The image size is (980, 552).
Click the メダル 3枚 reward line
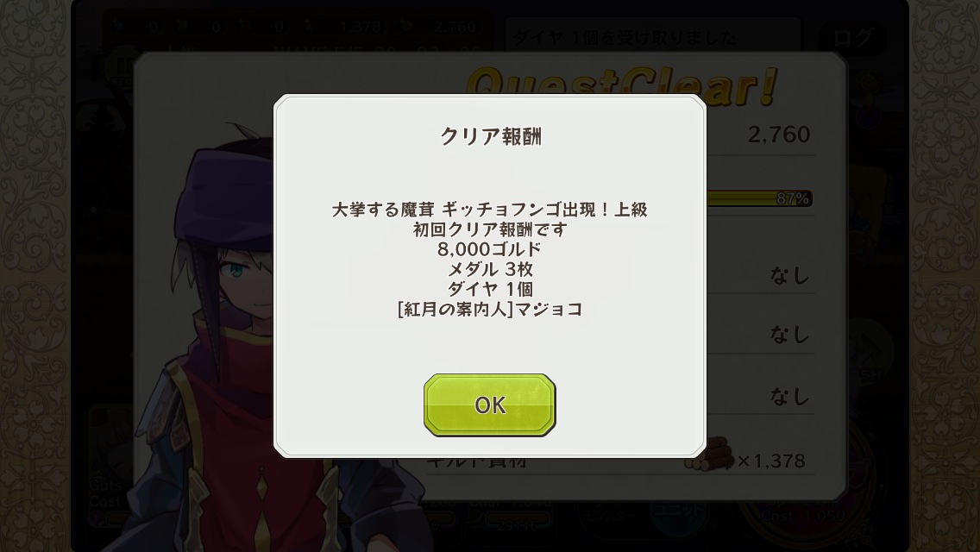[490, 269]
